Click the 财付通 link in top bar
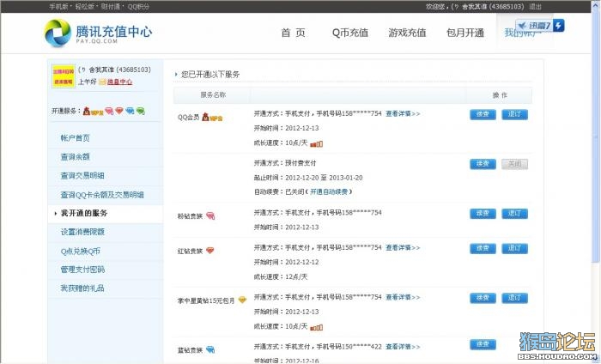This screenshot has height=364, width=601. pos(111,7)
